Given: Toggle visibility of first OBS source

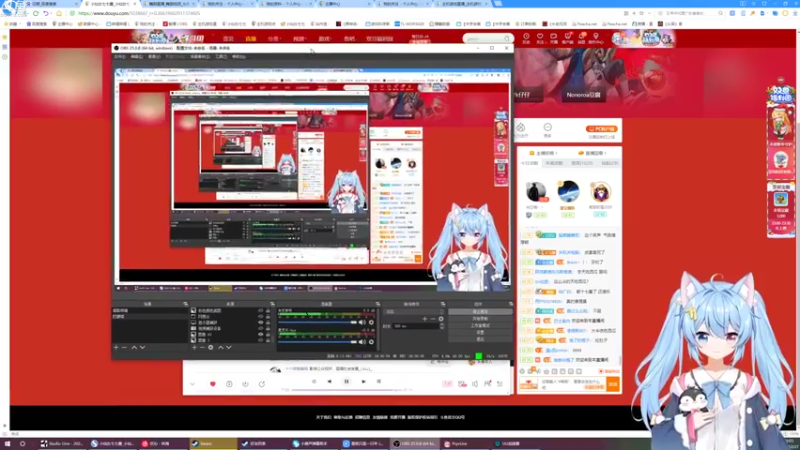Looking at the screenshot, I should pos(261,310).
